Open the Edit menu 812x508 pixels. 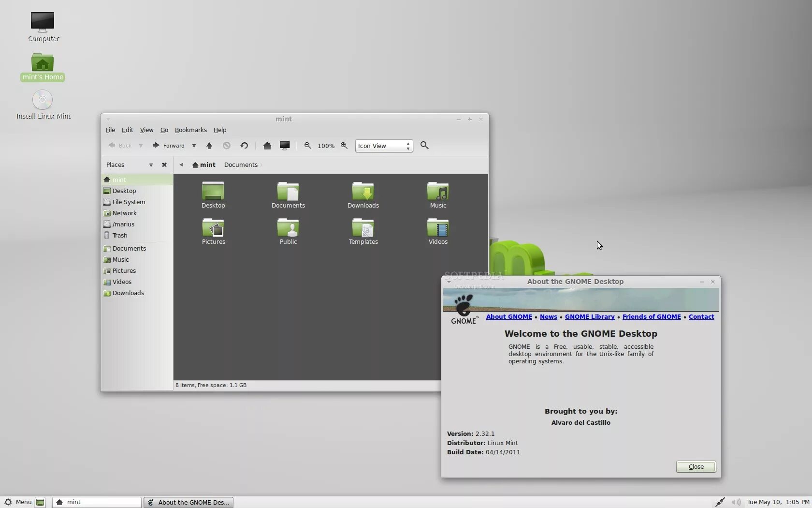point(127,130)
